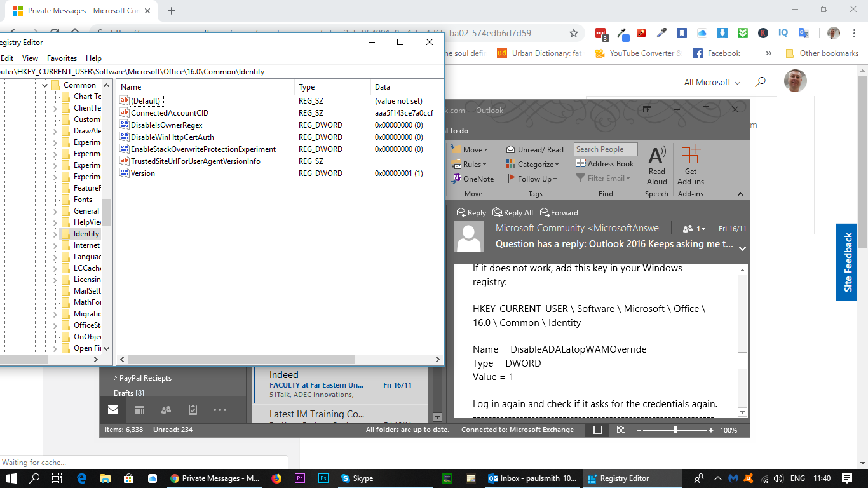This screenshot has width=868, height=488.
Task: Select the Identity key in registry tree
Action: 86,234
